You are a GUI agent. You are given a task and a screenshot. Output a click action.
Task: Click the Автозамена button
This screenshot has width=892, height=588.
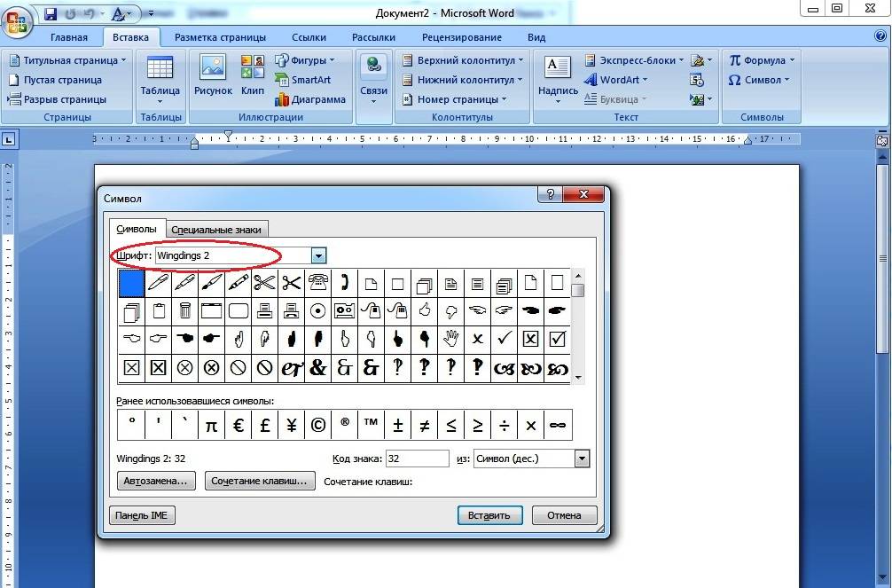point(156,481)
